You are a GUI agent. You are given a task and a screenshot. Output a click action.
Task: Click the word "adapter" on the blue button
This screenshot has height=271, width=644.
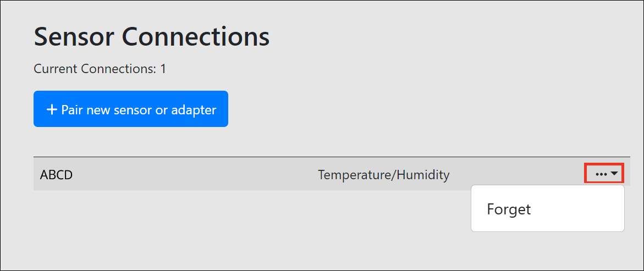[193, 110]
